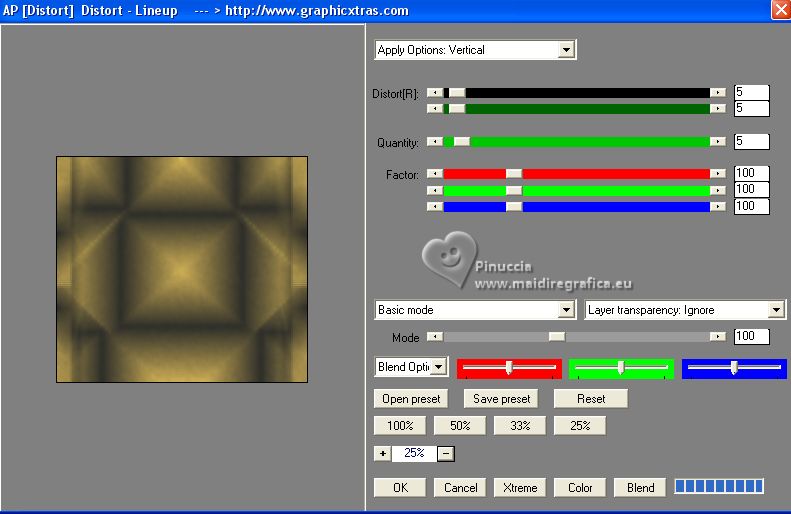The width and height of the screenshot is (791, 514).
Task: Click right arrow of first Distort[R] slider
Action: point(717,93)
